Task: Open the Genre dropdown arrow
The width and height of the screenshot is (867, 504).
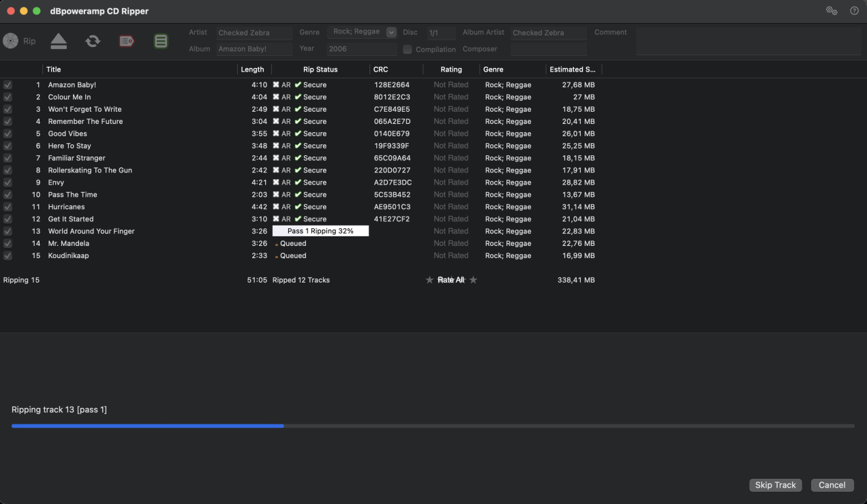Action: (391, 32)
